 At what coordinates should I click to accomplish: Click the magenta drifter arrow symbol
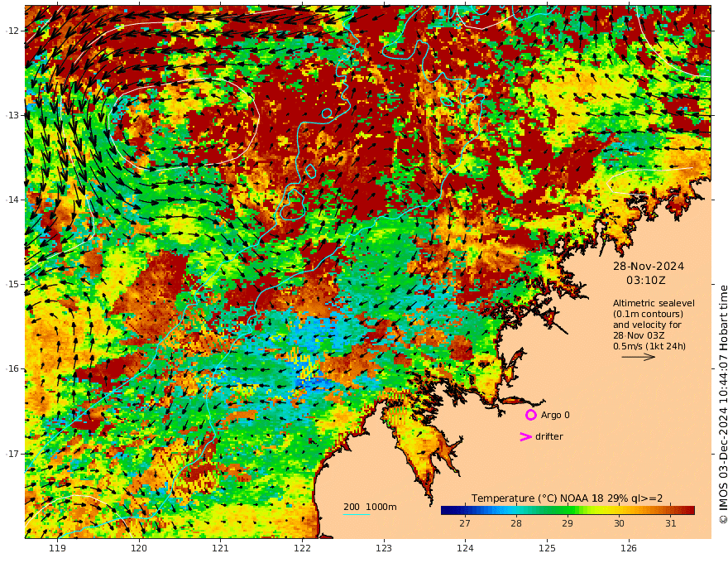point(525,436)
